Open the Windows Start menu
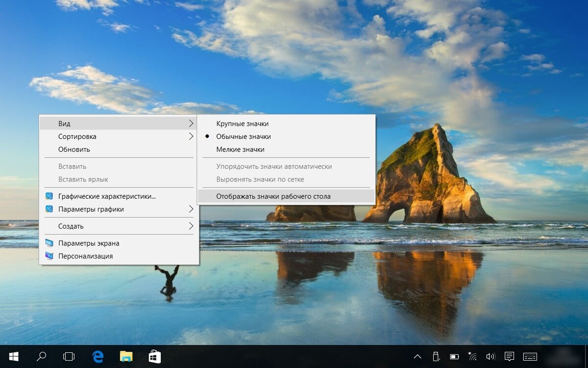The width and height of the screenshot is (588, 368). [x=14, y=356]
